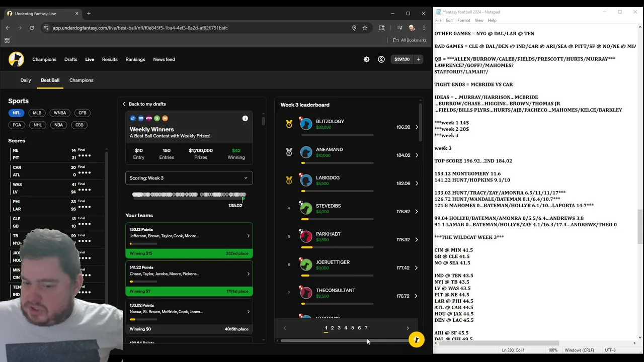644x362 pixels.
Task: Reload the Underdog Fantasy page
Action: coord(32,28)
